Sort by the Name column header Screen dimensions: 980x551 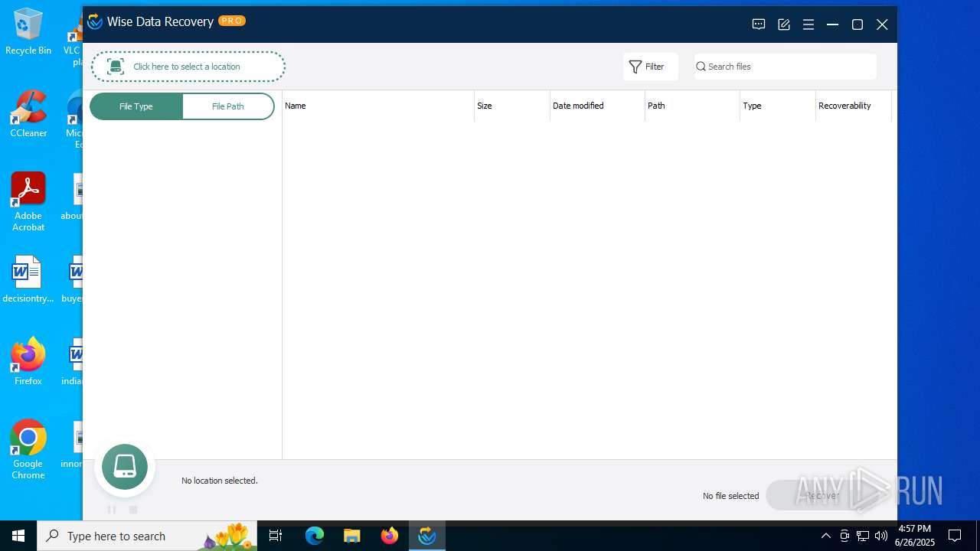tap(378, 106)
